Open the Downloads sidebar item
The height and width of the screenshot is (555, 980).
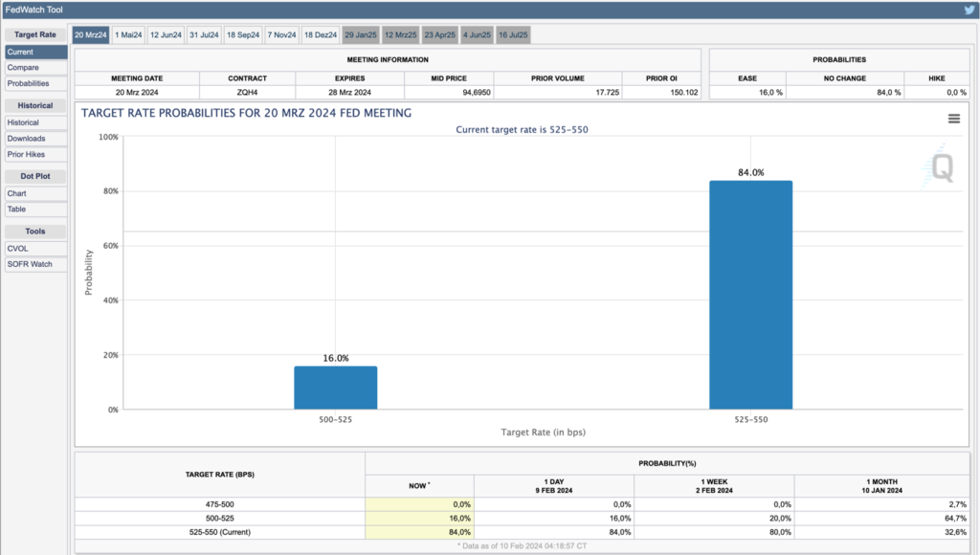coord(35,138)
